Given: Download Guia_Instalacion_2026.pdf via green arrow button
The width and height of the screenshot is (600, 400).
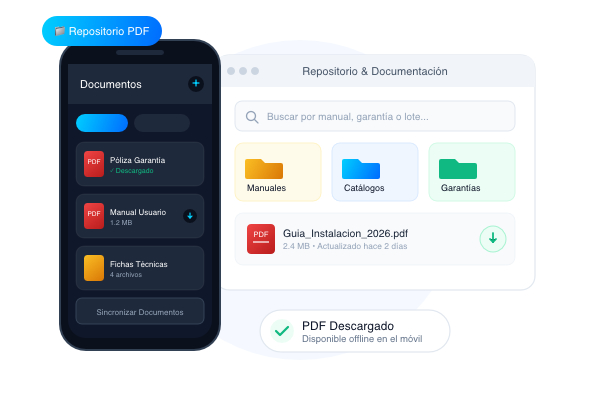Looking at the screenshot, I should 493,239.
